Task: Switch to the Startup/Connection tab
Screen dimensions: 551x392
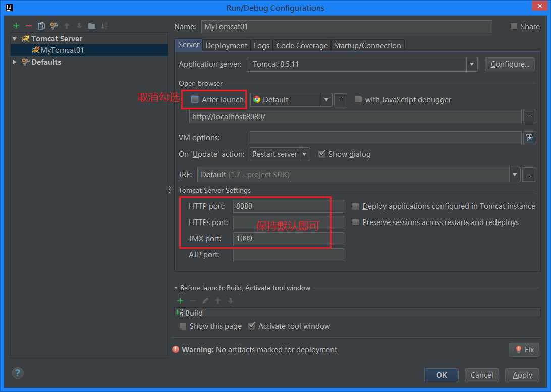Action: click(367, 46)
